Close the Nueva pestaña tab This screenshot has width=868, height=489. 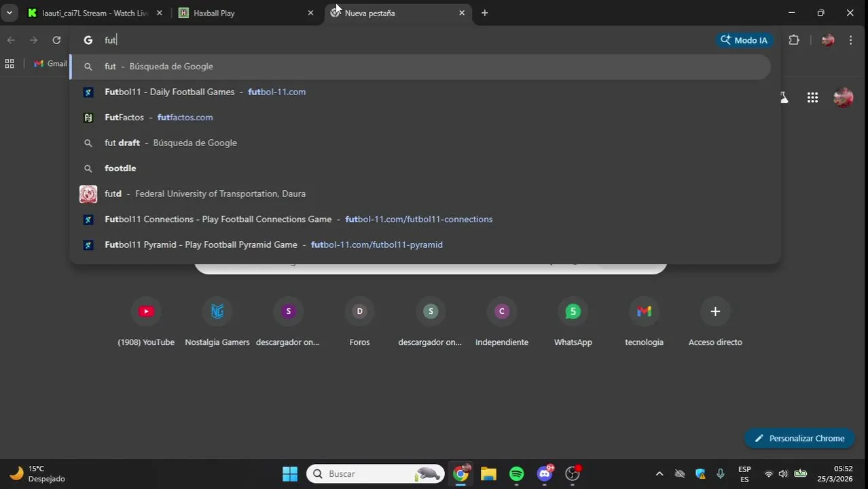(462, 13)
